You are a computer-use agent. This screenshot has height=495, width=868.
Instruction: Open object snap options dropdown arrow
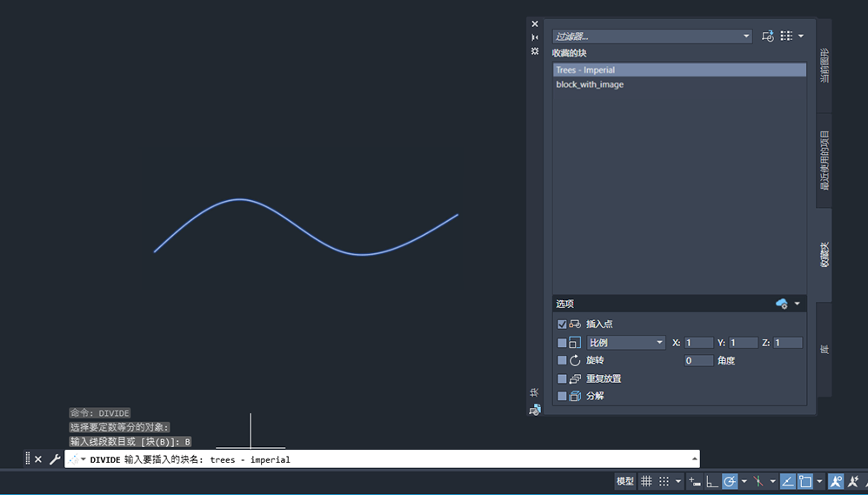tap(820, 481)
